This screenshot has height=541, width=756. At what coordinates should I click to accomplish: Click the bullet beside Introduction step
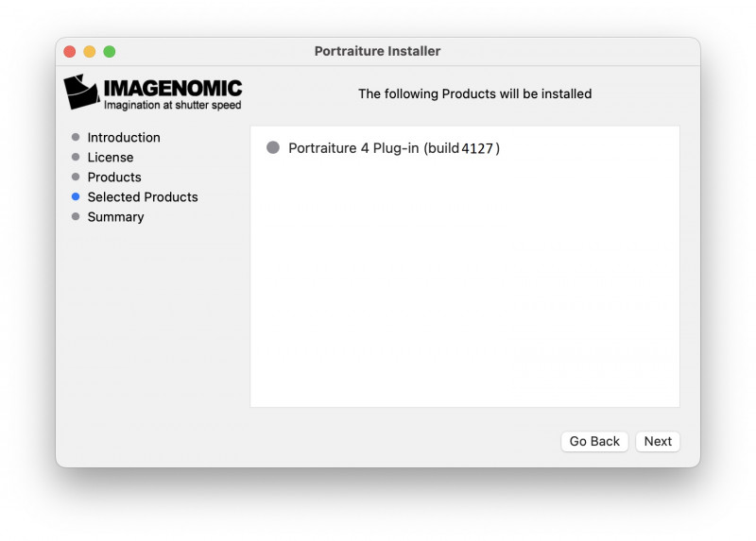[76, 137]
